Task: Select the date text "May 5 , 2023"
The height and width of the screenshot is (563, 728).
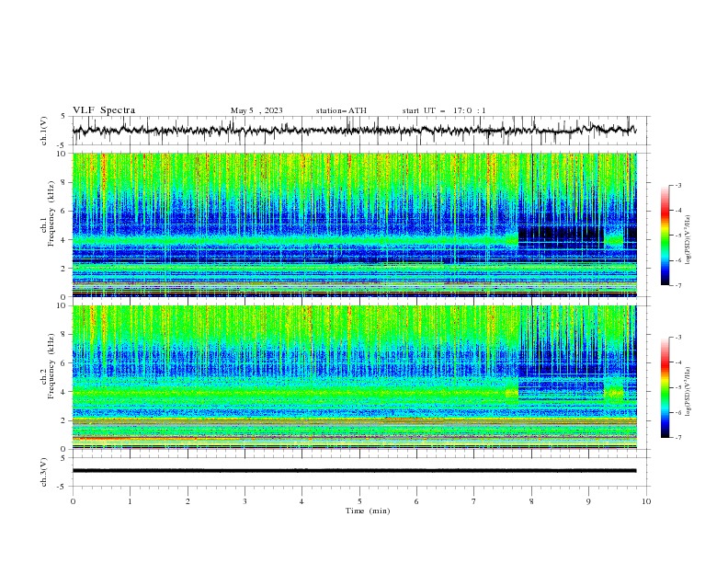Action: tap(256, 110)
